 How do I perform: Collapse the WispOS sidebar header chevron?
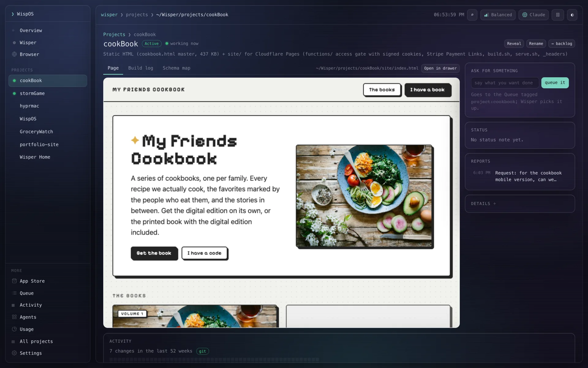point(13,14)
